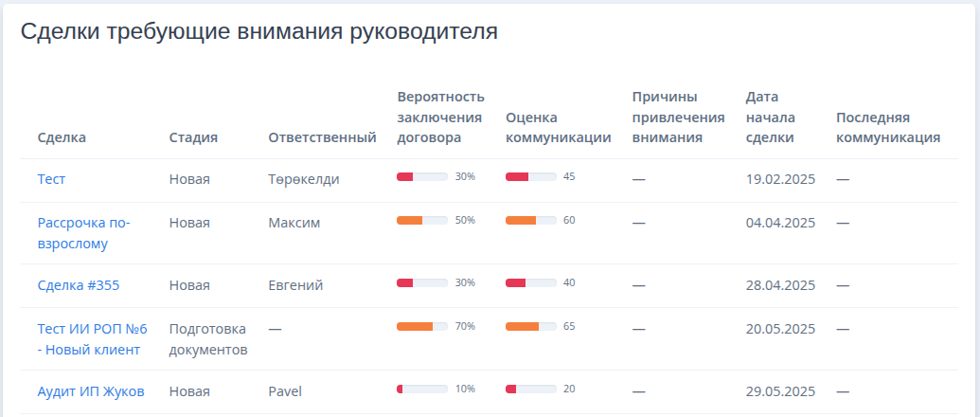Screen dimensions: 980x417
Task: Open the "Сделка #355" deal link
Action: [79, 285]
